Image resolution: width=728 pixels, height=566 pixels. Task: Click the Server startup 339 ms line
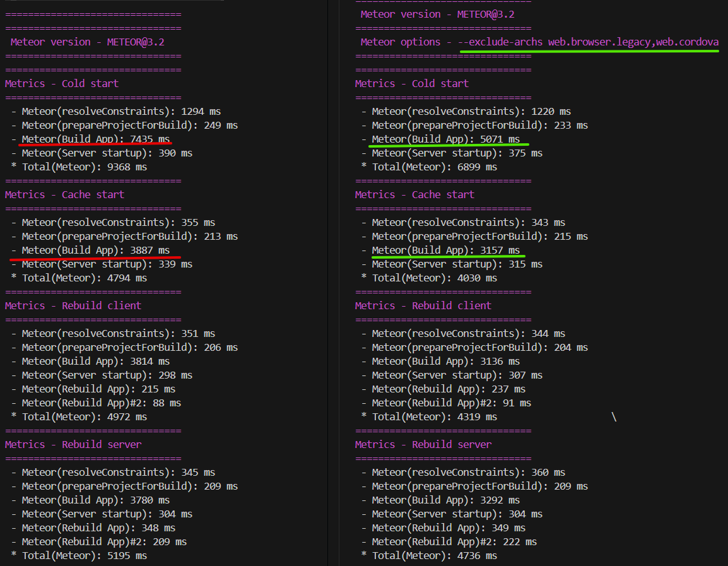102,264
